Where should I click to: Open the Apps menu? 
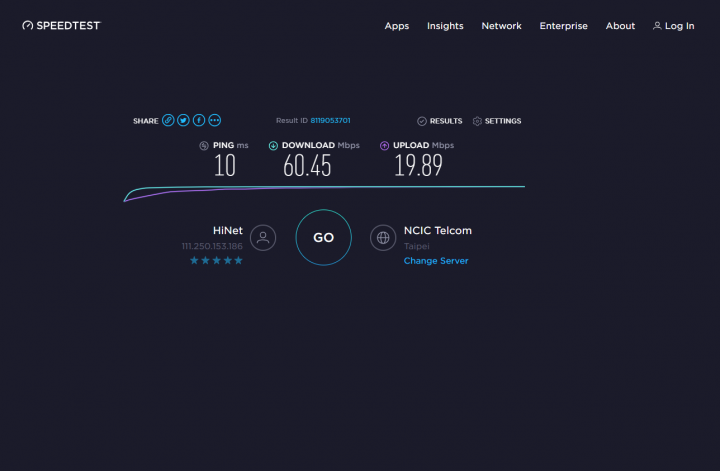[397, 26]
